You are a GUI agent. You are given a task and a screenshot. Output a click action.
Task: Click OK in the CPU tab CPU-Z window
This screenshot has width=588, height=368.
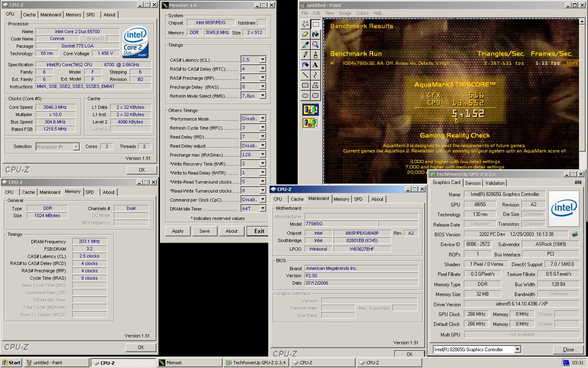(141, 170)
